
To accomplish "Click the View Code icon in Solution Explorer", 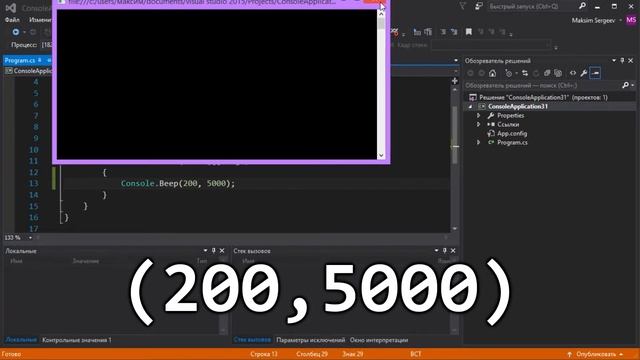I will tap(573, 73).
